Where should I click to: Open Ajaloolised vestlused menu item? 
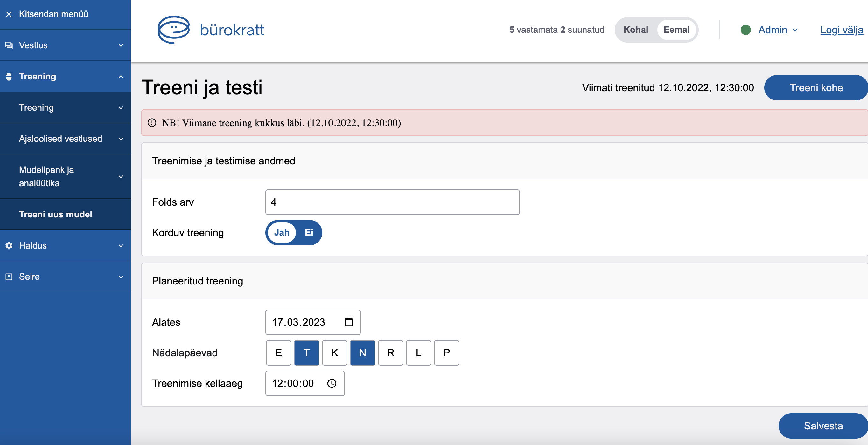coord(65,139)
